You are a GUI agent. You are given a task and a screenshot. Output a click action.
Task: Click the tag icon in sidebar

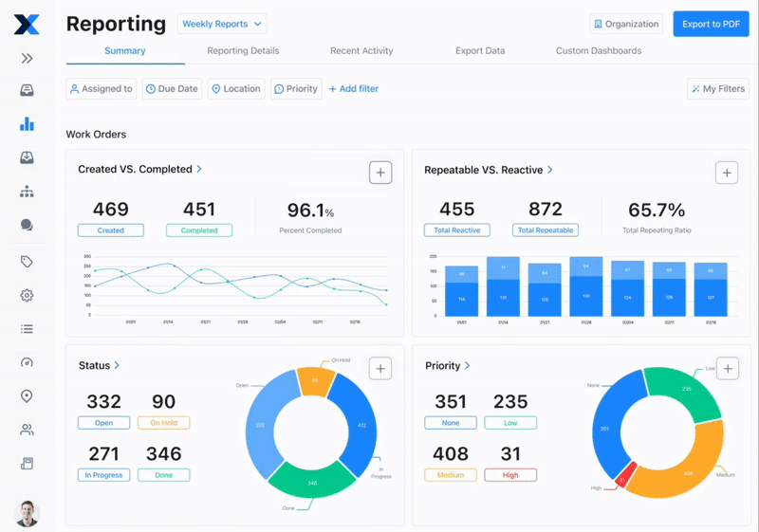(x=27, y=262)
